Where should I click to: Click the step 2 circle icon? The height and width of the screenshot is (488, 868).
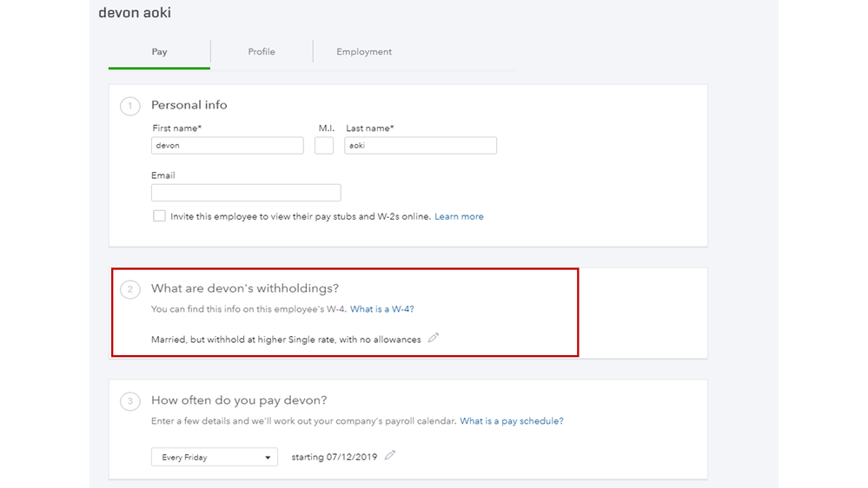(130, 289)
